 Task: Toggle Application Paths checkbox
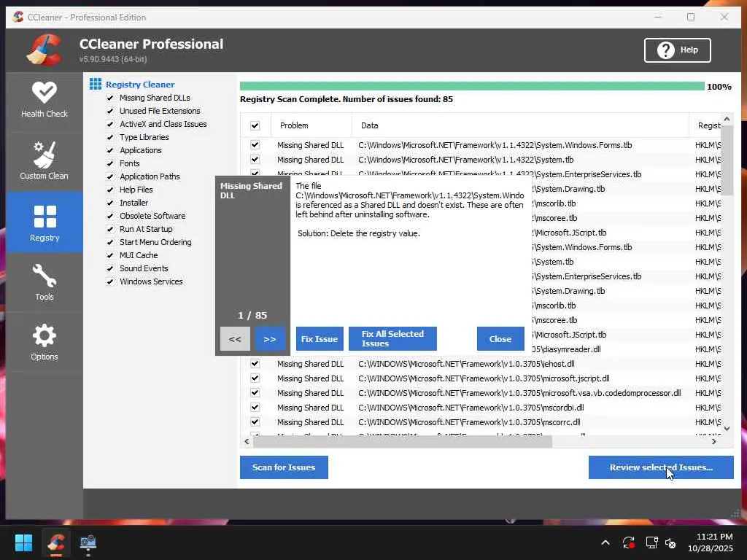(110, 176)
